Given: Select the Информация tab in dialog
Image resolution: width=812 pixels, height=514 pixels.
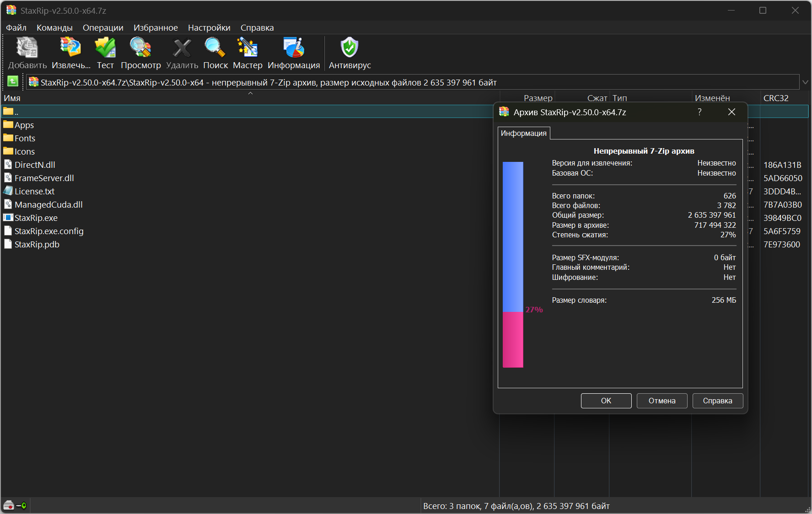Looking at the screenshot, I should point(524,133).
